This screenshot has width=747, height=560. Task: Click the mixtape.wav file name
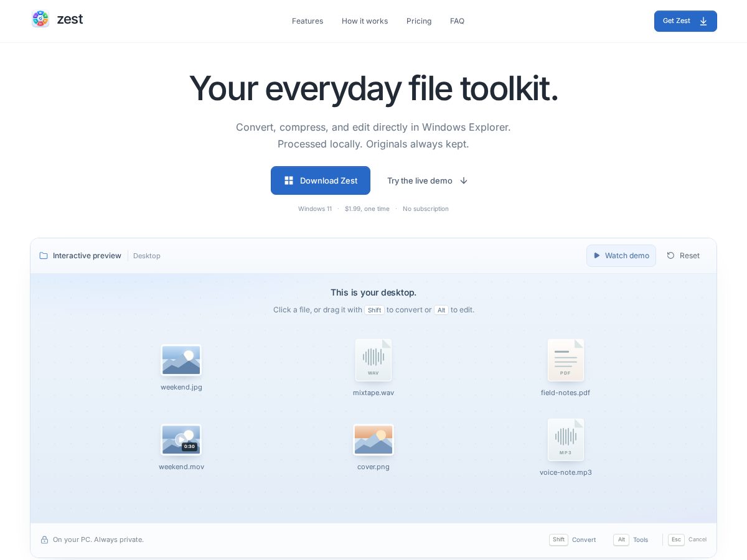click(374, 393)
